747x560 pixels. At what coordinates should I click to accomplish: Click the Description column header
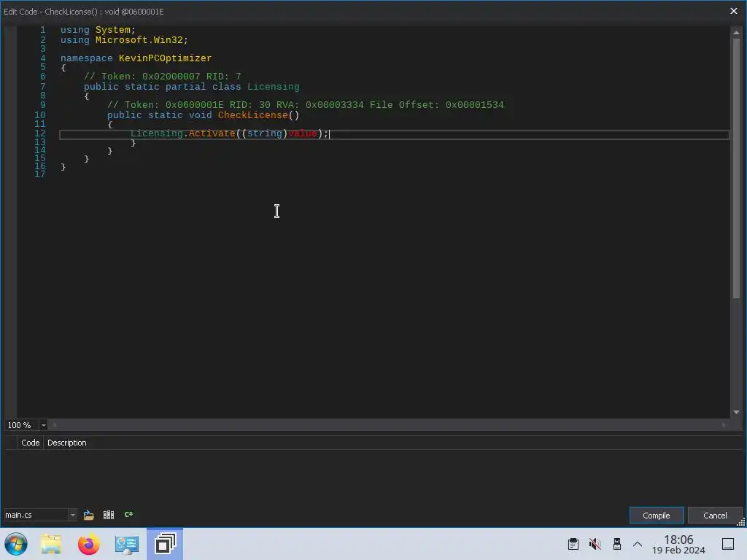click(x=66, y=443)
